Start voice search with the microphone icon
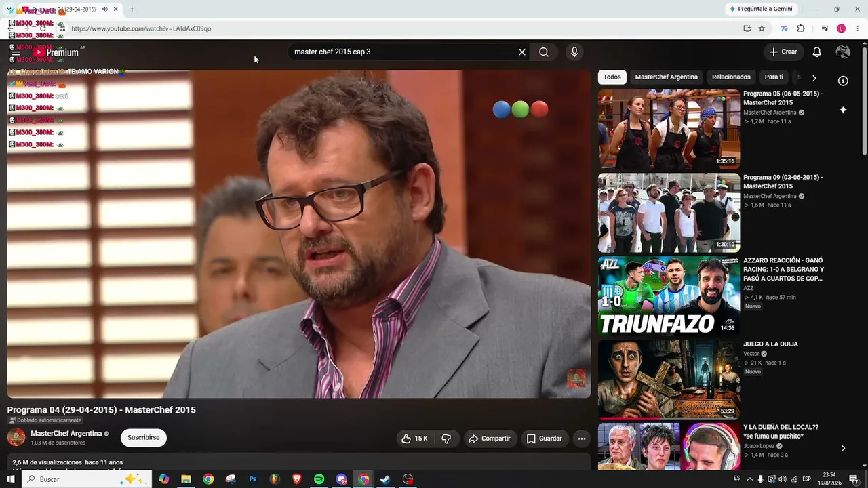The image size is (868, 488). [574, 52]
